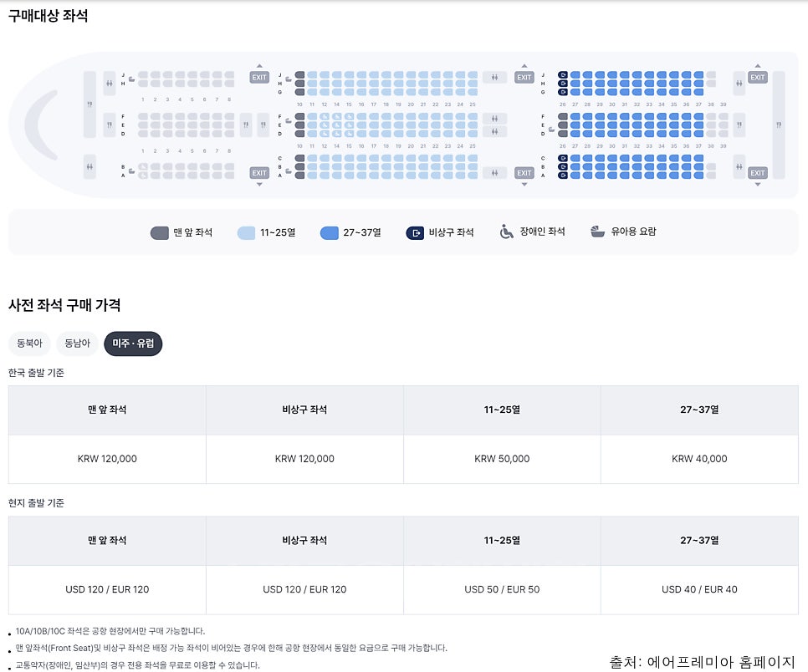The height and width of the screenshot is (672, 808).
Task: Click the 장애인 좌석 wheelchair legend icon
Action: coord(505,232)
